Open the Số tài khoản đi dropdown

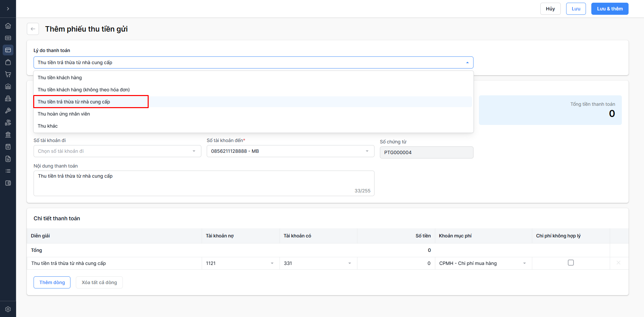coord(117,151)
